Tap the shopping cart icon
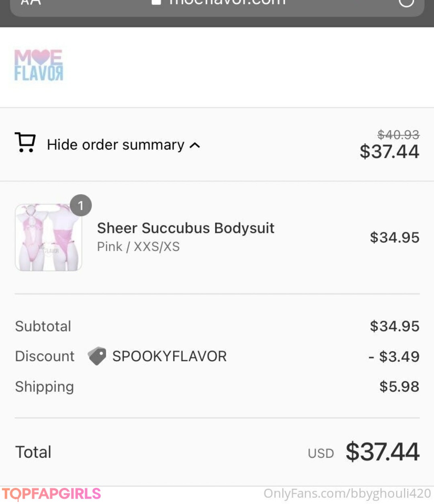This screenshot has height=504, width=434. (25, 142)
